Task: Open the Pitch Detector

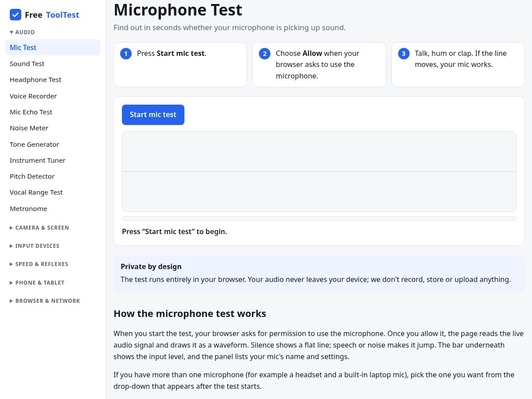Action: (x=53, y=176)
